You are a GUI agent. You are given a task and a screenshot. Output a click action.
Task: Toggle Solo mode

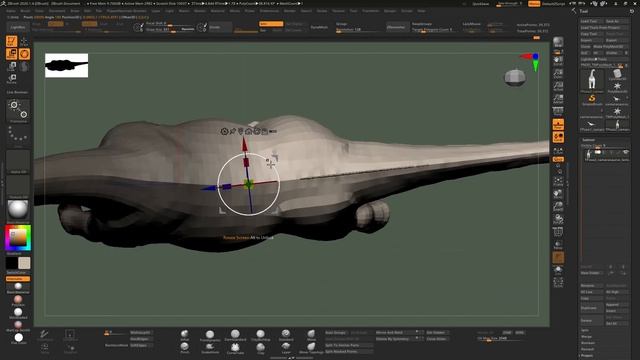[x=558, y=269]
